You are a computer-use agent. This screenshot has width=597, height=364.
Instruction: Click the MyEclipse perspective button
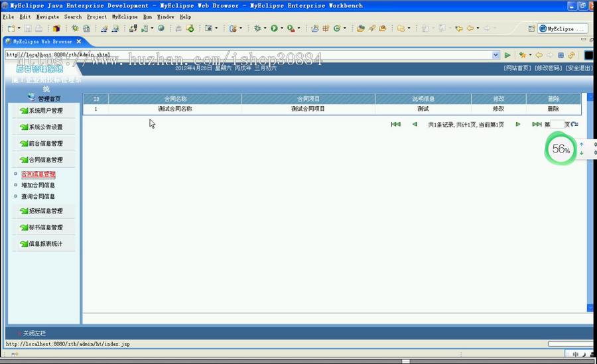pos(562,29)
